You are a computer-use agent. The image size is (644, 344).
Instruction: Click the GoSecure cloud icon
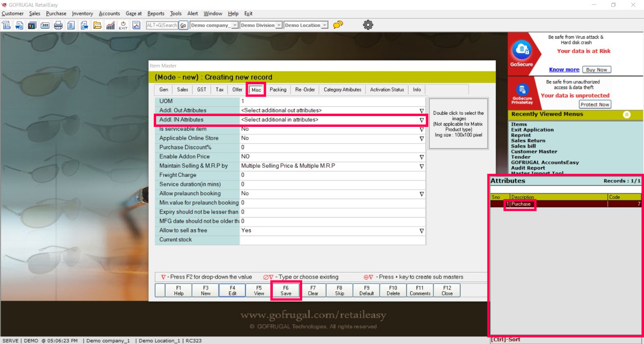tap(522, 50)
